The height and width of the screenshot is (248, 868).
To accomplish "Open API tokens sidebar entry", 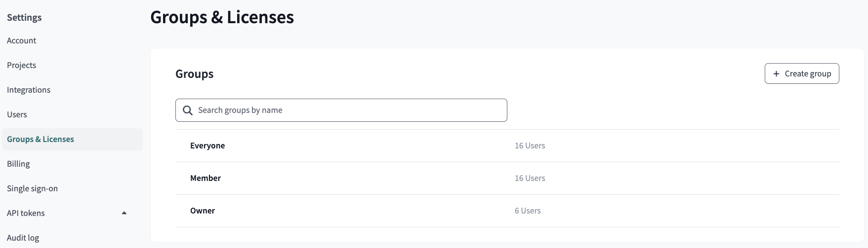I will click(26, 213).
